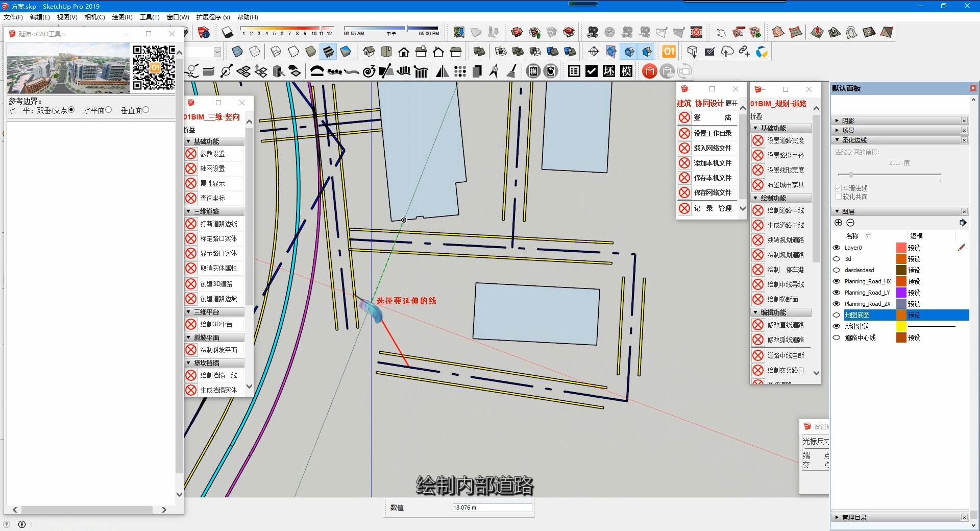Screen dimensions: 980x531
Task: Hide the 新建建筑 layer visibility
Action: click(x=837, y=326)
